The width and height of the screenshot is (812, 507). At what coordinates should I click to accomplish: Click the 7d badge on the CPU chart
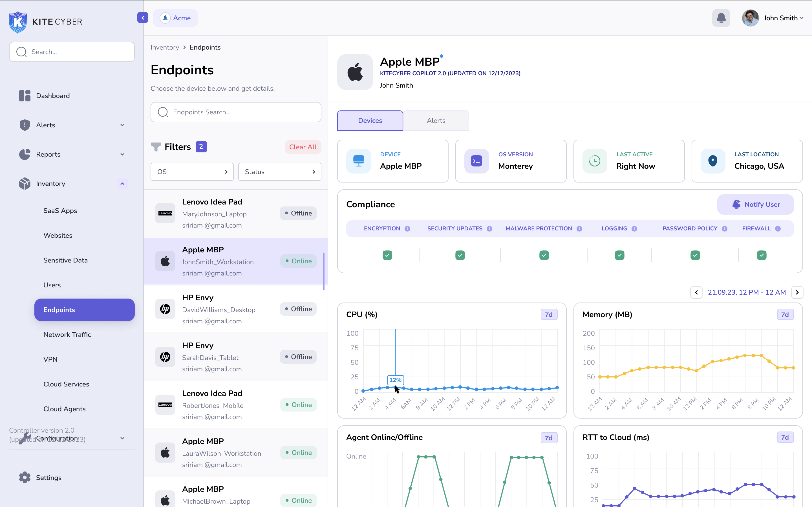coord(549,314)
